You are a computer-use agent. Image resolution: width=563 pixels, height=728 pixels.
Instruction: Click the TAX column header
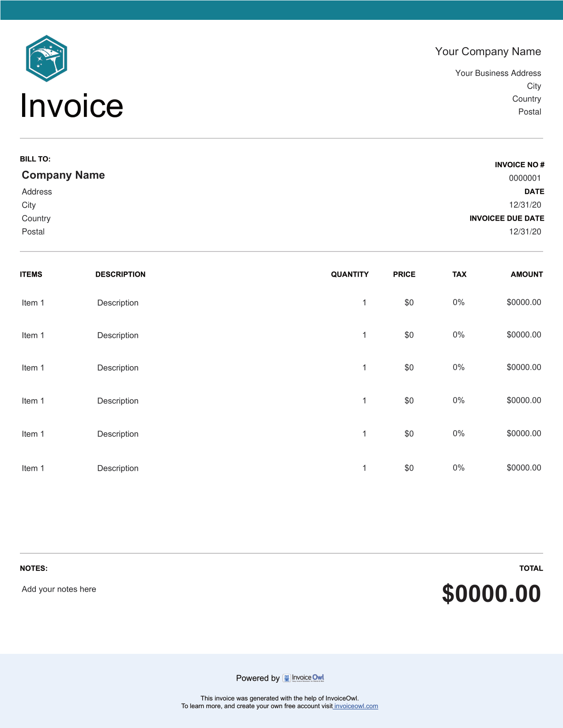pyautogui.click(x=459, y=274)
